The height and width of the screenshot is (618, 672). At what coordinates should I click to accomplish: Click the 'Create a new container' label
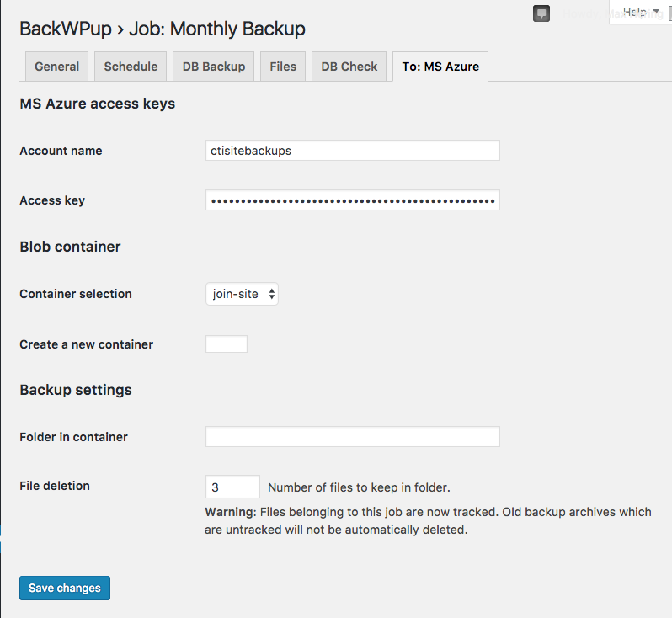point(86,344)
